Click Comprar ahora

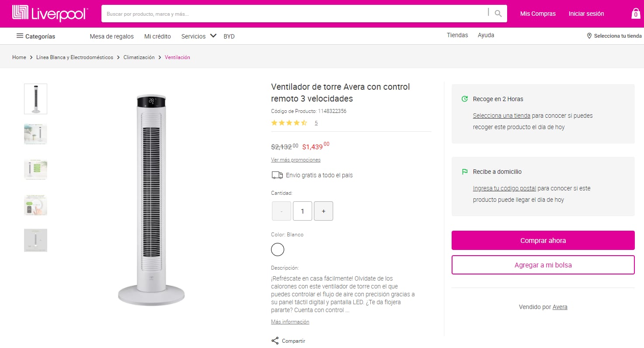(x=543, y=240)
